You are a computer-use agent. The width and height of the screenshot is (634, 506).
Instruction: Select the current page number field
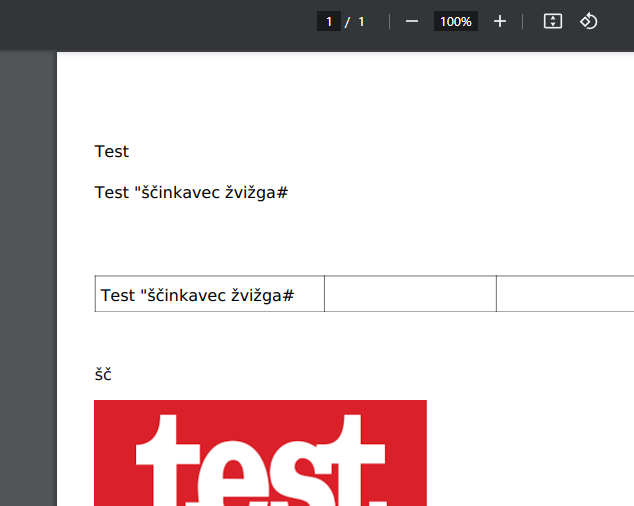[329, 21]
